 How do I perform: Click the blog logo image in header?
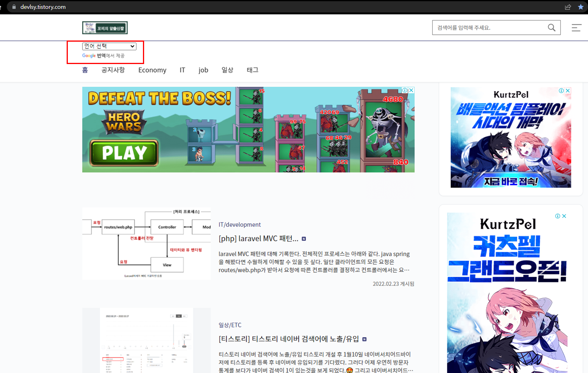point(105,28)
